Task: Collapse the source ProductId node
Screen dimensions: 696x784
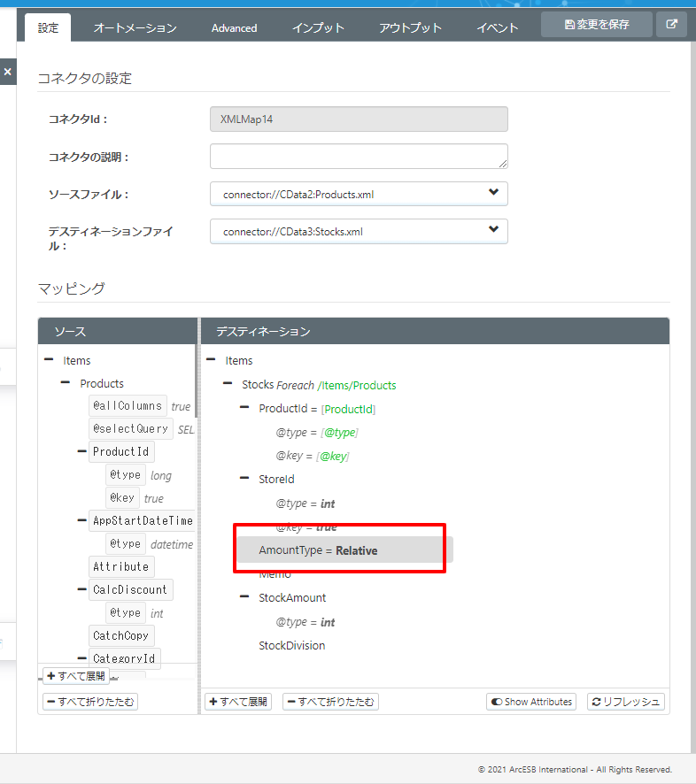Action: [x=82, y=451]
